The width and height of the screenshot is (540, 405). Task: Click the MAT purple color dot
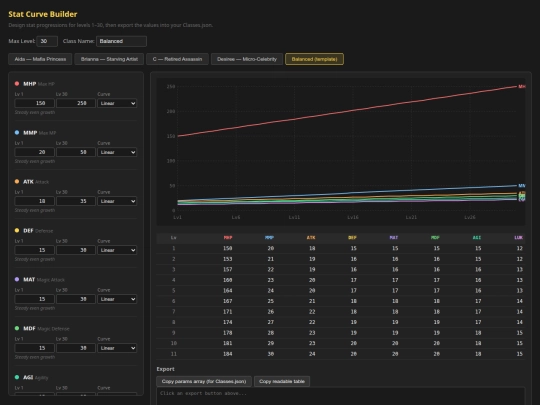pos(17,279)
